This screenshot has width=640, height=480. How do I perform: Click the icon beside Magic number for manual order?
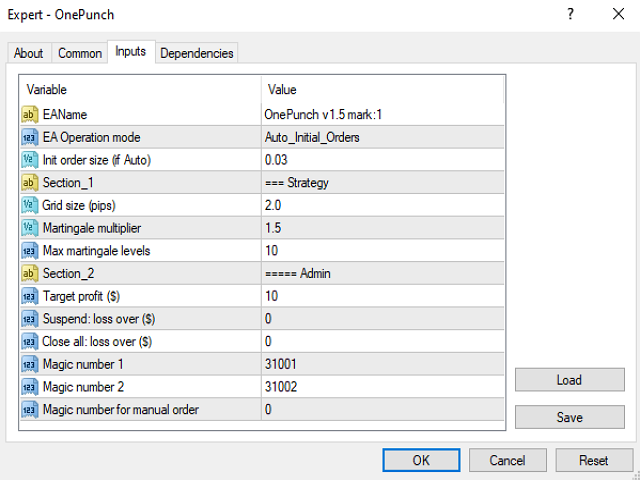coord(30,410)
